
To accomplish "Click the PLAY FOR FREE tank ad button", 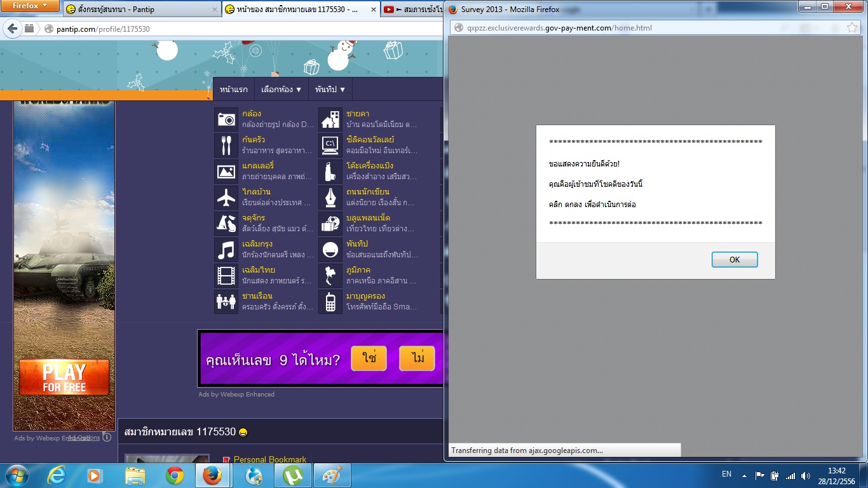I will click(x=64, y=377).
